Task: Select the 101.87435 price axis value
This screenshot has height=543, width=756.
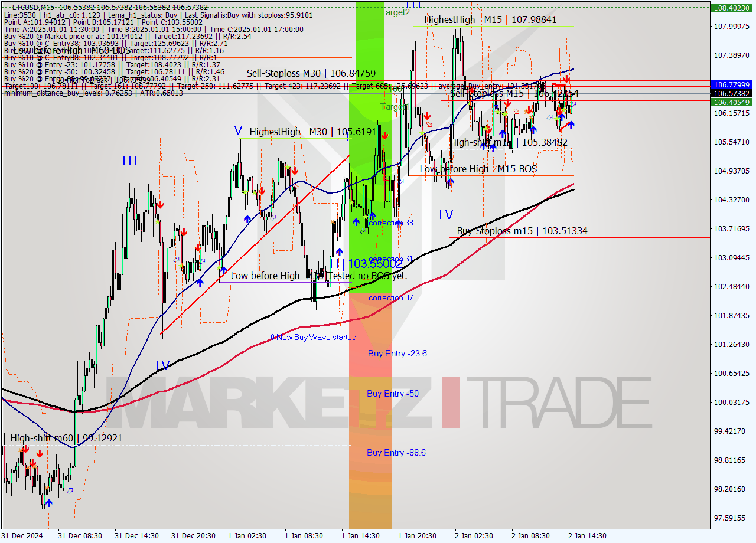Action: pyautogui.click(x=731, y=315)
